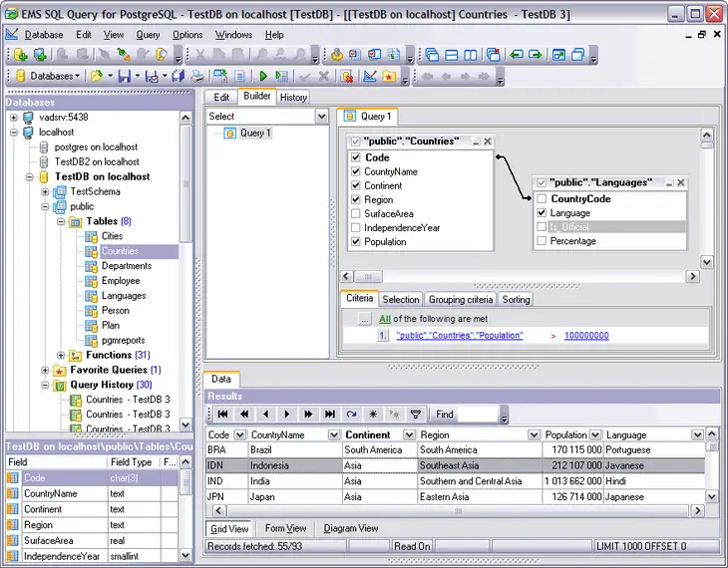Check the Percentage field in Languages table
728x568 pixels.
coord(542,241)
